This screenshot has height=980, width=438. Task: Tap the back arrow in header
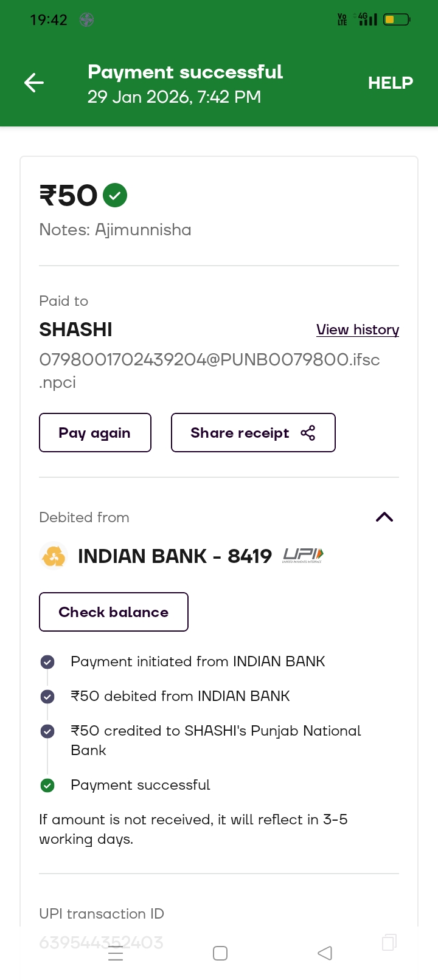point(34,83)
